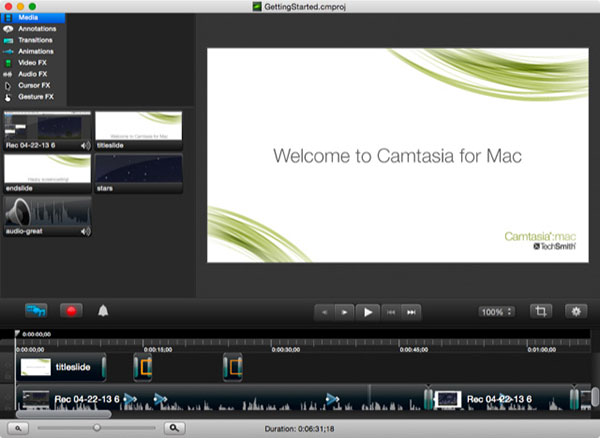
Task: Select the titleslide clip on timeline
Action: click(x=61, y=367)
